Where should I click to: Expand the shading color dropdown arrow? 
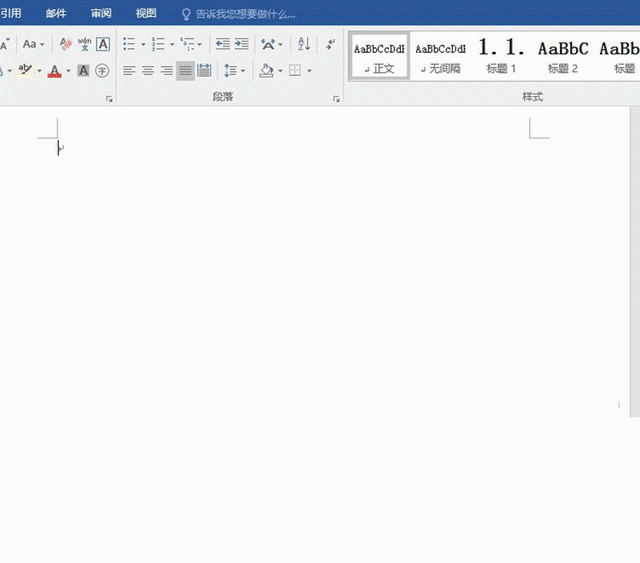pyautogui.click(x=280, y=71)
